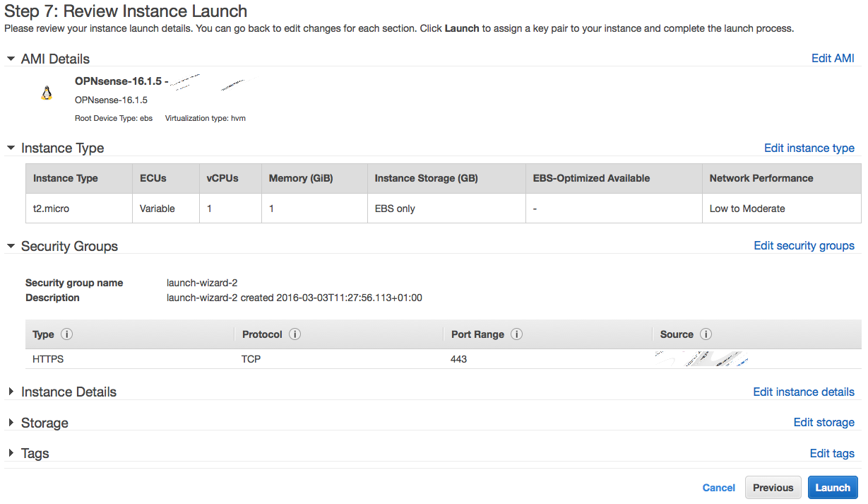Open the Edit storage link
Image resolution: width=868 pixels, height=504 pixels.
point(824,423)
